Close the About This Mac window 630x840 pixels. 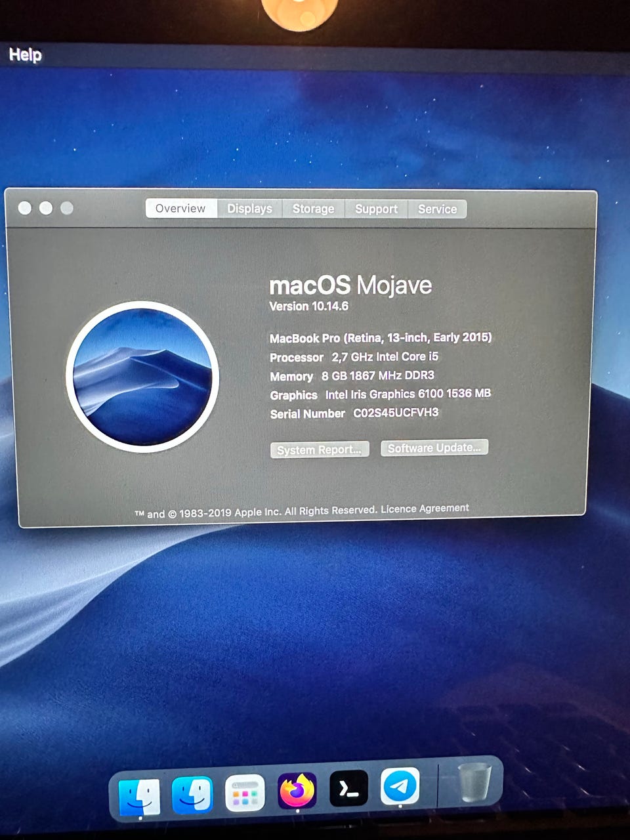click(x=25, y=208)
